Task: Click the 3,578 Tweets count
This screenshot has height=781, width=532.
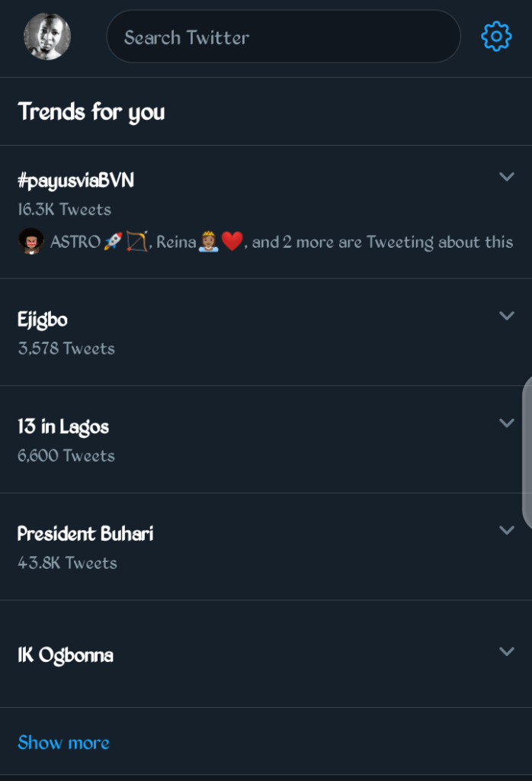Action: point(66,349)
